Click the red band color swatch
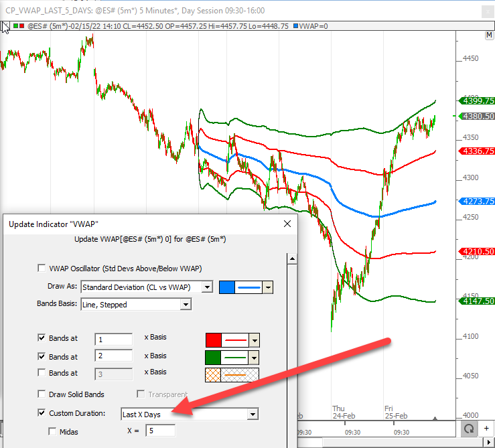 [x=213, y=340]
